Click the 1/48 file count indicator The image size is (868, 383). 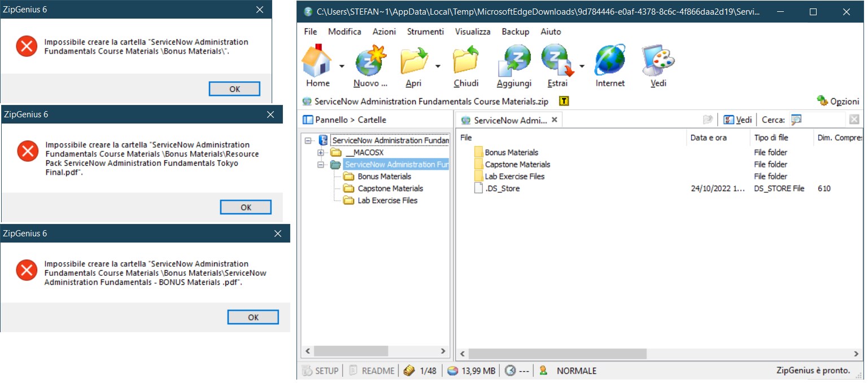(x=421, y=371)
